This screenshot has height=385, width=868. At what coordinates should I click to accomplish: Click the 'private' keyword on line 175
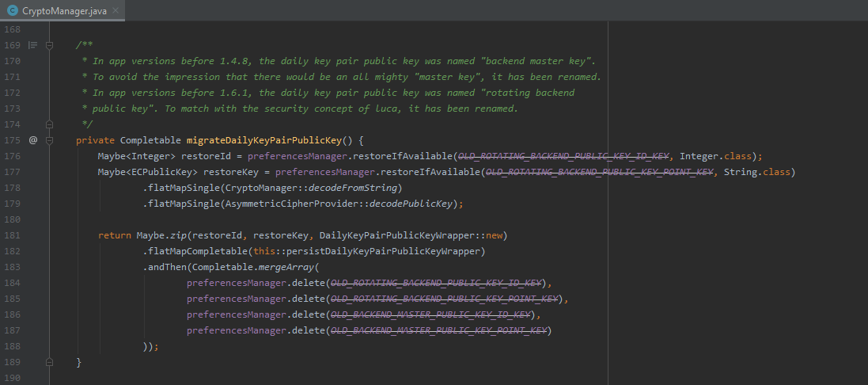(x=95, y=140)
